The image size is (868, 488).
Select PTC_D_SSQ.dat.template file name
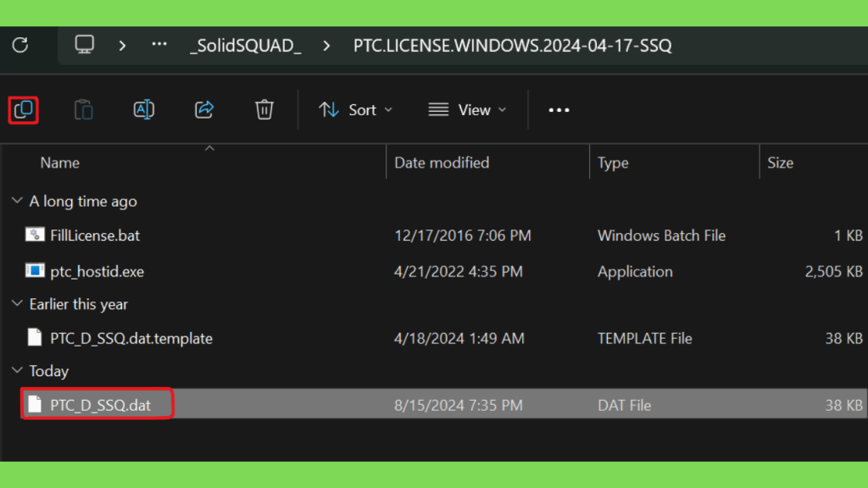131,339
